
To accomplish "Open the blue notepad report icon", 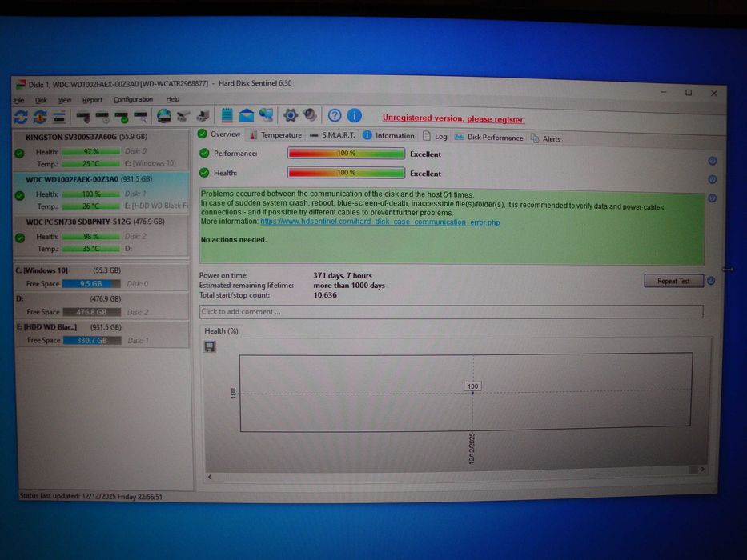I will pos(227,115).
